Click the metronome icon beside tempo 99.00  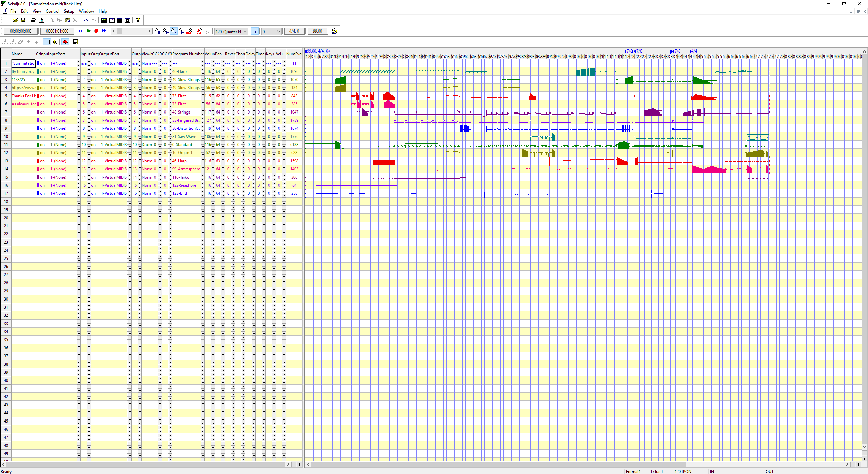334,31
